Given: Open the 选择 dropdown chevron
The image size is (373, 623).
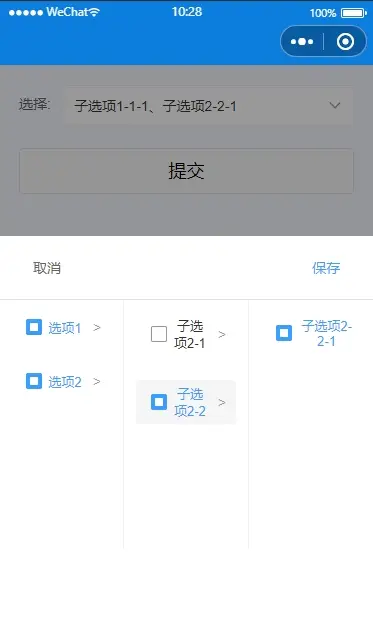Looking at the screenshot, I should point(335,106).
